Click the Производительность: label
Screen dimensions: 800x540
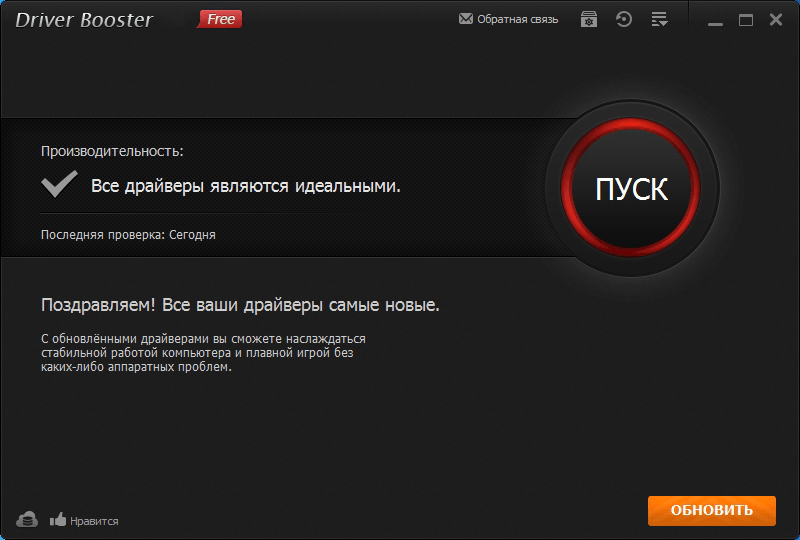click(112, 151)
